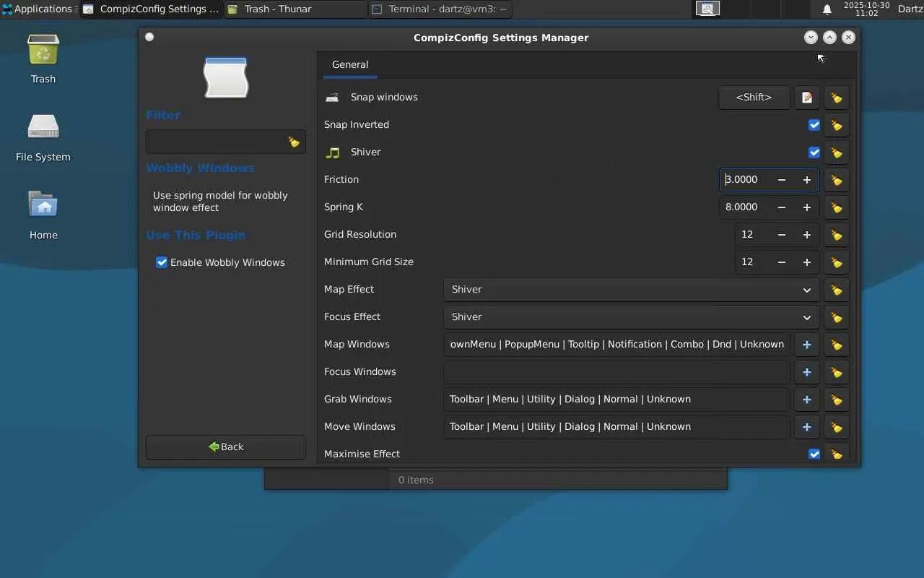
Task: Add a Move Windows match with plus icon
Action: (x=806, y=427)
